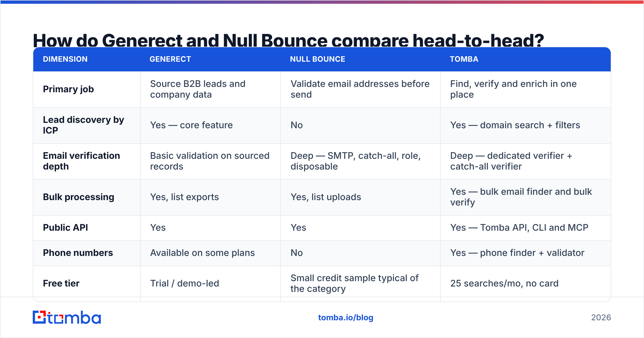Select the 'Free tier' row label

coord(61,283)
